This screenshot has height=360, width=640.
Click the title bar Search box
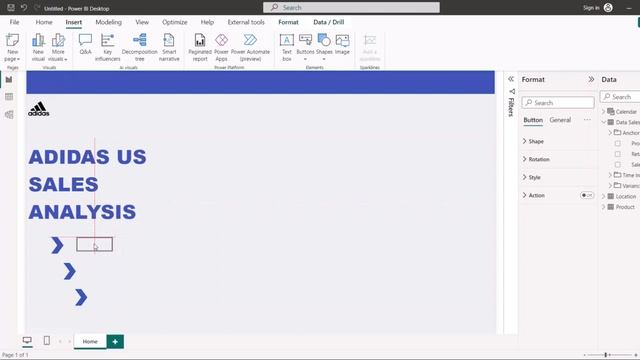coord(351,7)
